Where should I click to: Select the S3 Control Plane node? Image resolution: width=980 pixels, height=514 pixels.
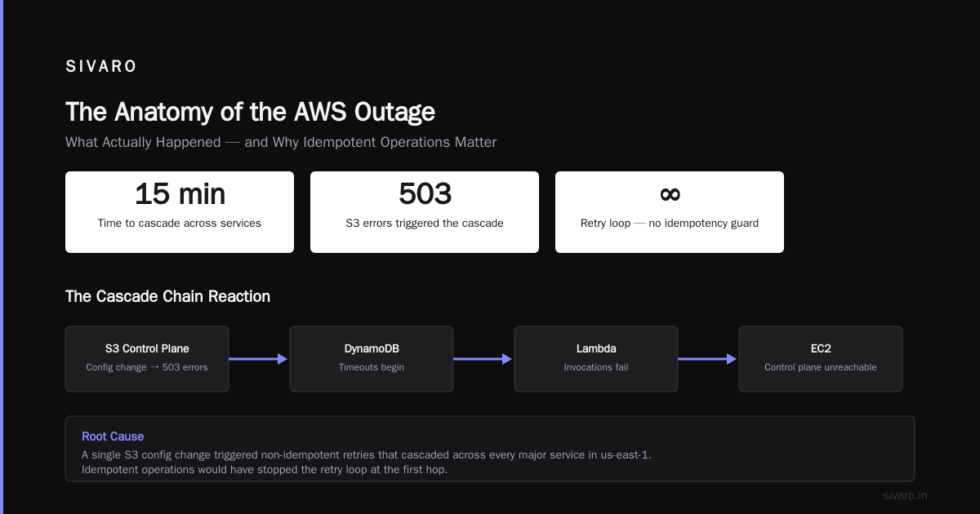click(147, 359)
